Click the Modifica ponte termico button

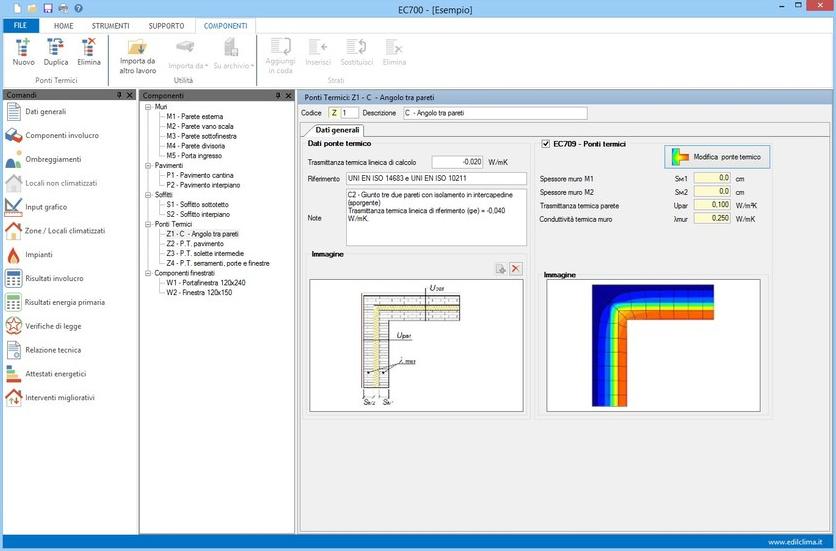pos(717,157)
